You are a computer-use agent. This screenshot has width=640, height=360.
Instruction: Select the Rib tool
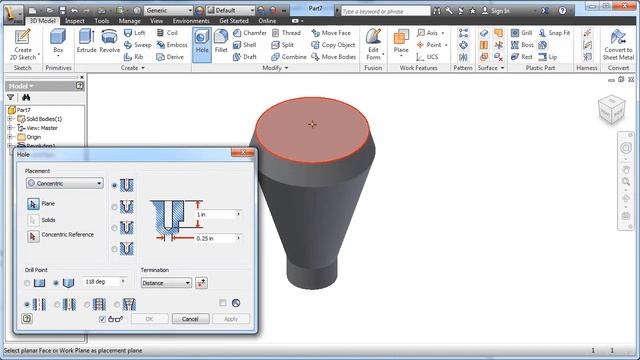[133, 57]
